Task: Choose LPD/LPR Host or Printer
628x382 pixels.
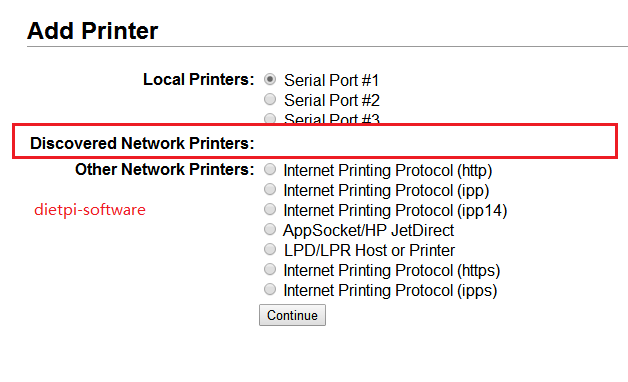Action: [270, 249]
